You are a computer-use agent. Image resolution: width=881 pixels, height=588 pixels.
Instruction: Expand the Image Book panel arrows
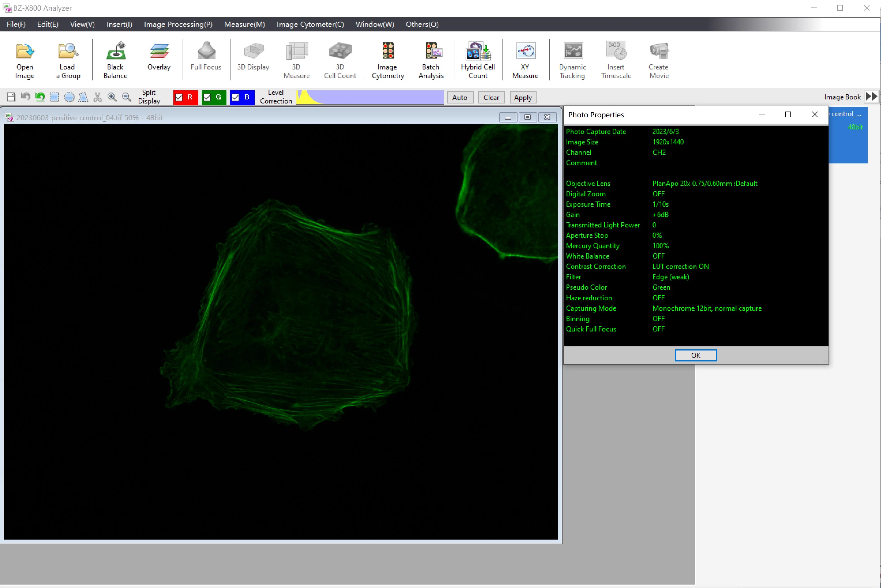(x=871, y=97)
